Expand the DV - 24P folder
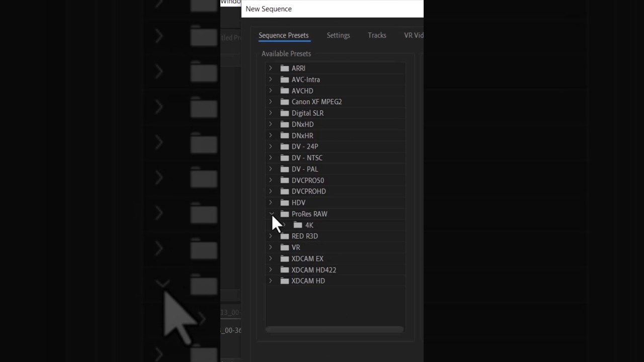 click(270, 146)
